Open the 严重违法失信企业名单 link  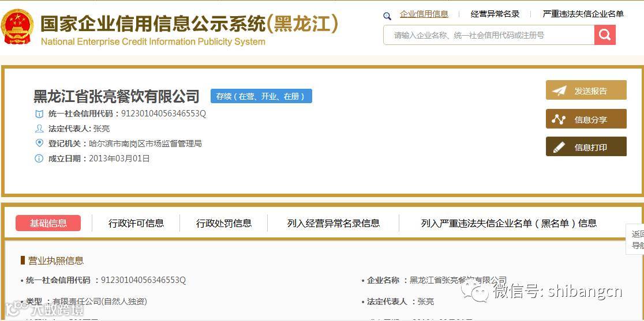[583, 14]
